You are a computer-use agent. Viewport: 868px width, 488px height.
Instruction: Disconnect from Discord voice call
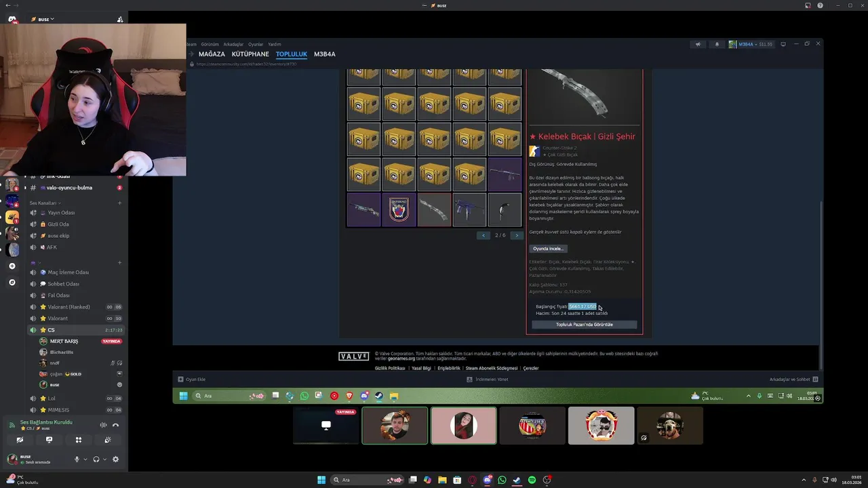tap(116, 425)
